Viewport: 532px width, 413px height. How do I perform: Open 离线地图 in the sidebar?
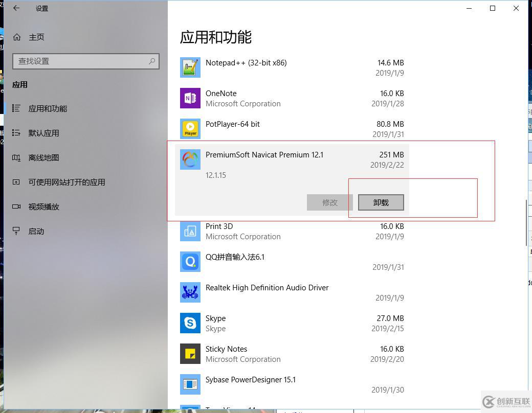point(43,157)
